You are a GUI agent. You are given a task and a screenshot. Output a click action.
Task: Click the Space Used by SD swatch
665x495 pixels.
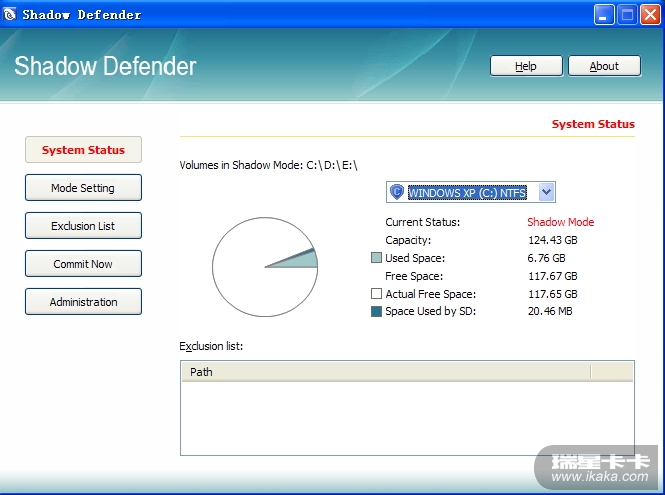coord(376,311)
